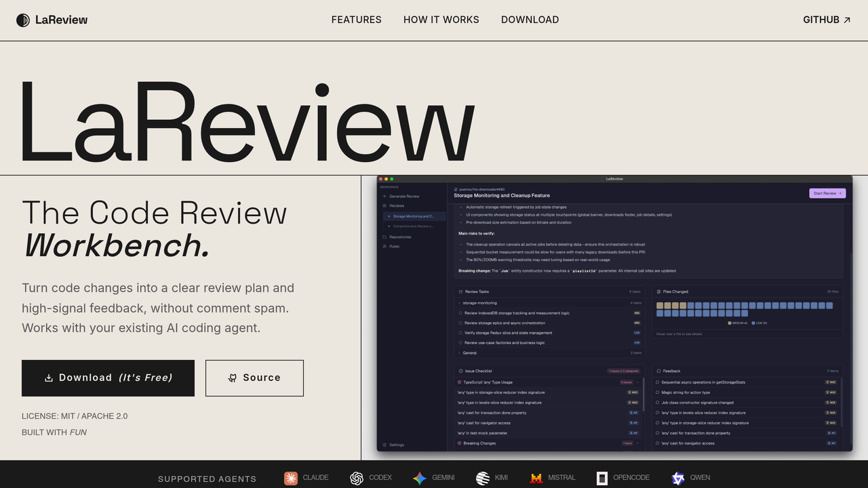Click the Issue Checklist panel icon
Image resolution: width=868 pixels, height=488 pixels.
tap(460, 371)
